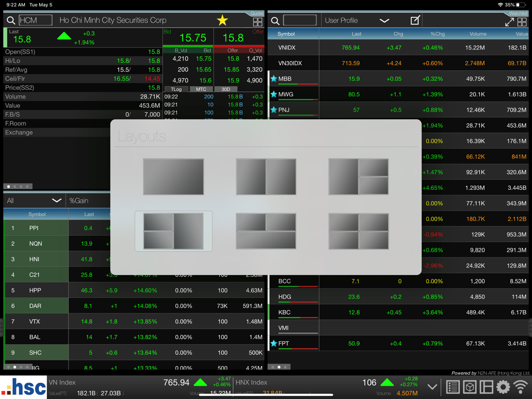Open the grid icon in the Quote panel
The image size is (532, 399).
(x=257, y=22)
